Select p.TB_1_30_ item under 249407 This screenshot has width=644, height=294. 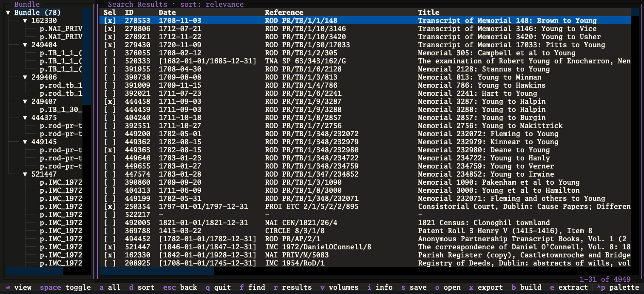click(61, 109)
